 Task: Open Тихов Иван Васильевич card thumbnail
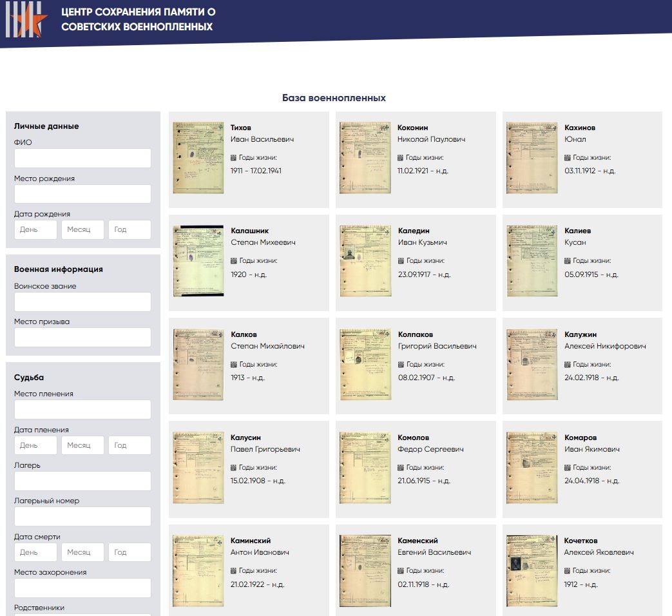click(198, 158)
